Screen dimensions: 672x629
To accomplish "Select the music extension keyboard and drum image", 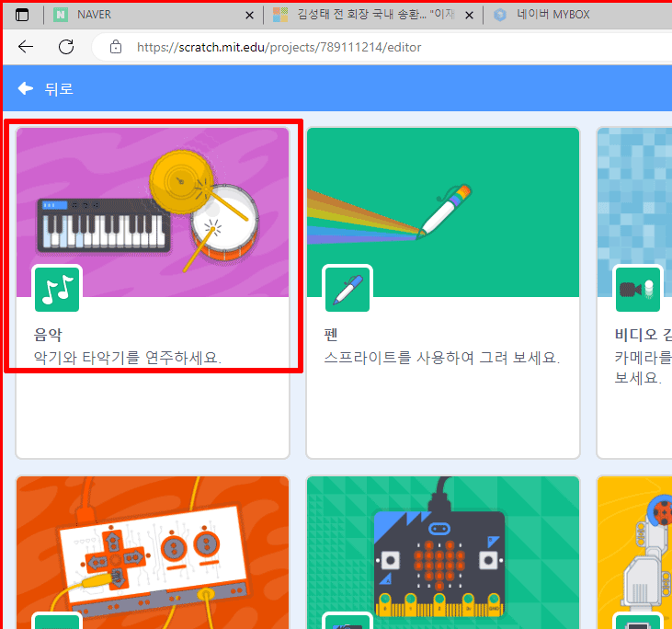I will click(x=153, y=212).
